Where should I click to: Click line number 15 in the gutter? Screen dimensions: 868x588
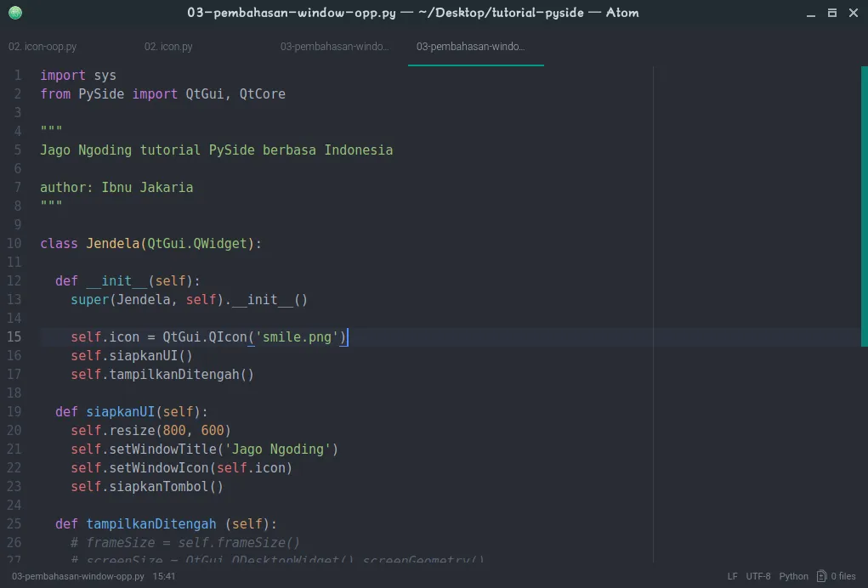tap(14, 336)
